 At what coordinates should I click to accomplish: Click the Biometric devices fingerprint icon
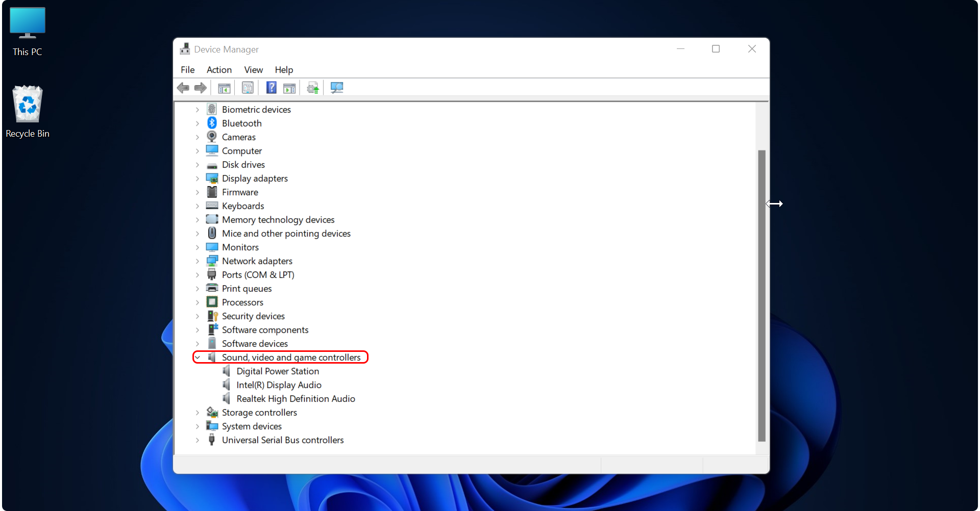point(212,109)
